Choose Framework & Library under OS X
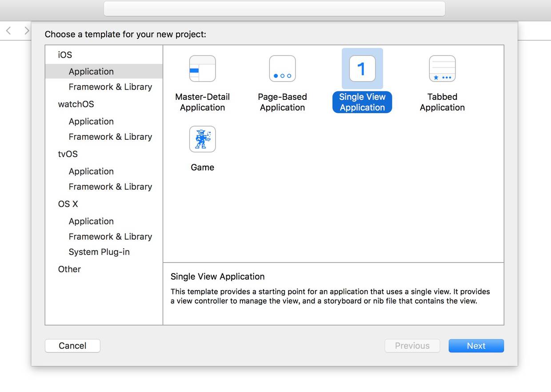Screen dimensions: 551x392 (110, 237)
